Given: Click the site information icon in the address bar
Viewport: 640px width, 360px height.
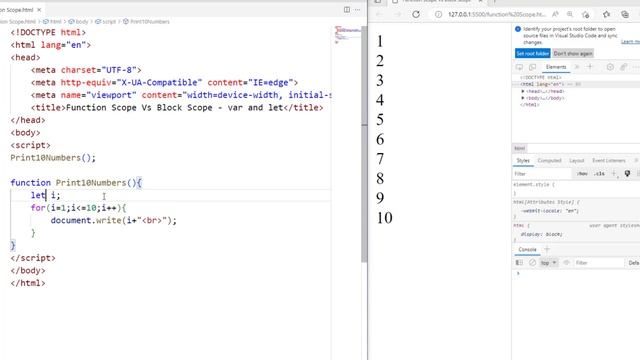Looking at the screenshot, I should (x=438, y=14).
